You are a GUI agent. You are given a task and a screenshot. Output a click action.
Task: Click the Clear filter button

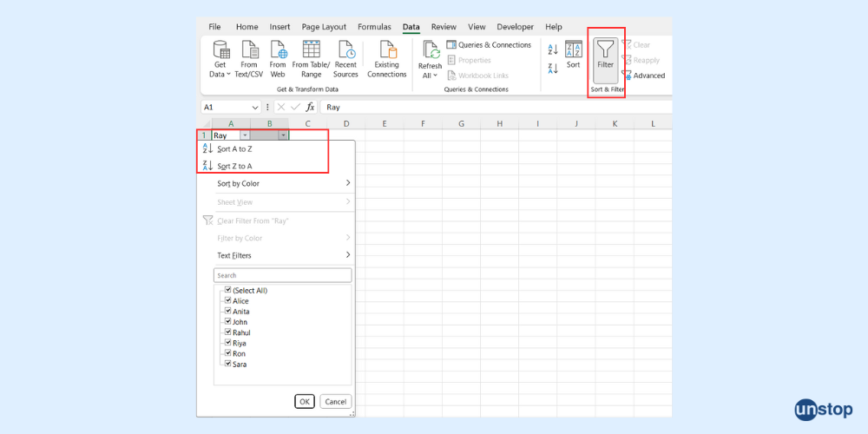pos(635,45)
